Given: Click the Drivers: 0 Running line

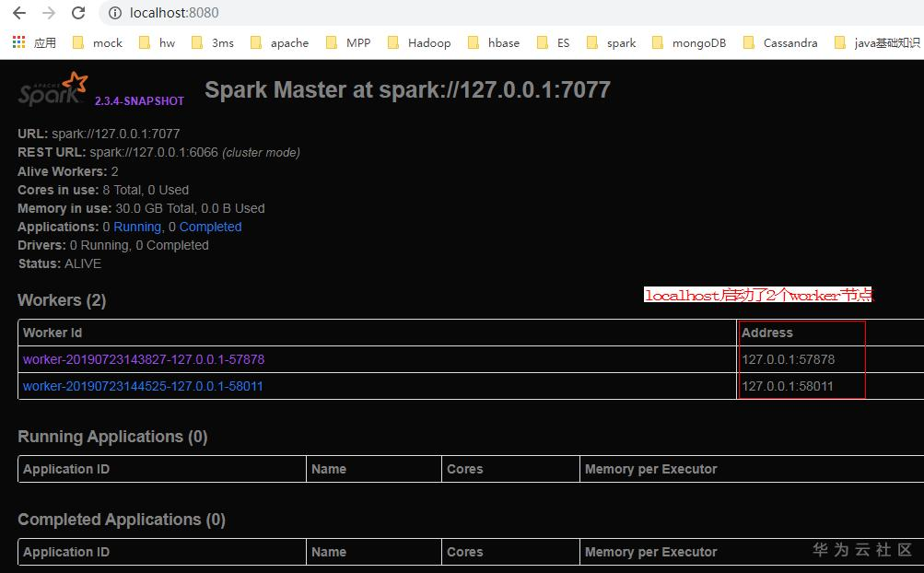Looking at the screenshot, I should (x=113, y=245).
